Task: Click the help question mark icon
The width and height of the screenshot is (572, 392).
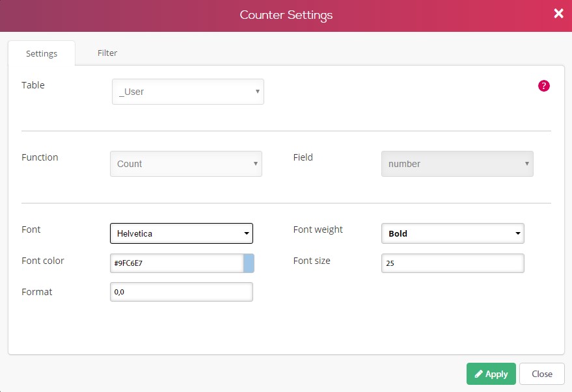Action: [543, 85]
